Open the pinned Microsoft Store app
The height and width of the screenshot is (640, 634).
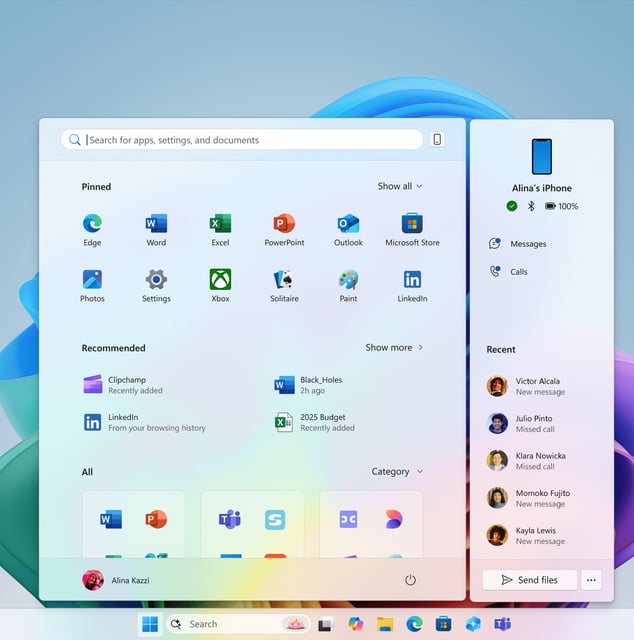point(412,229)
